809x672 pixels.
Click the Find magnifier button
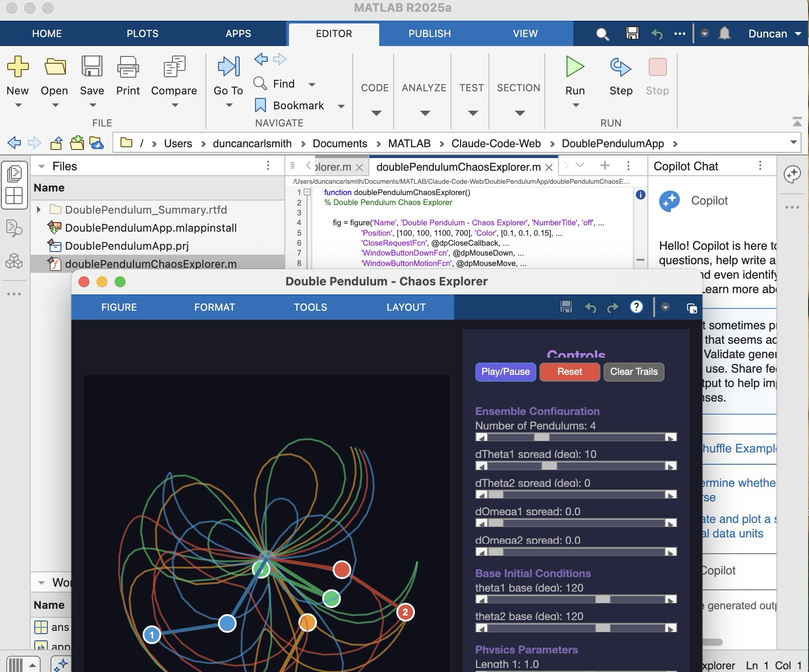[x=260, y=84]
